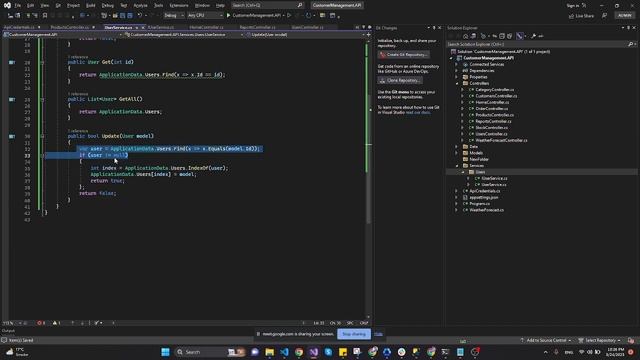Open the Build menu
The image size is (640, 360).
click(91, 6)
